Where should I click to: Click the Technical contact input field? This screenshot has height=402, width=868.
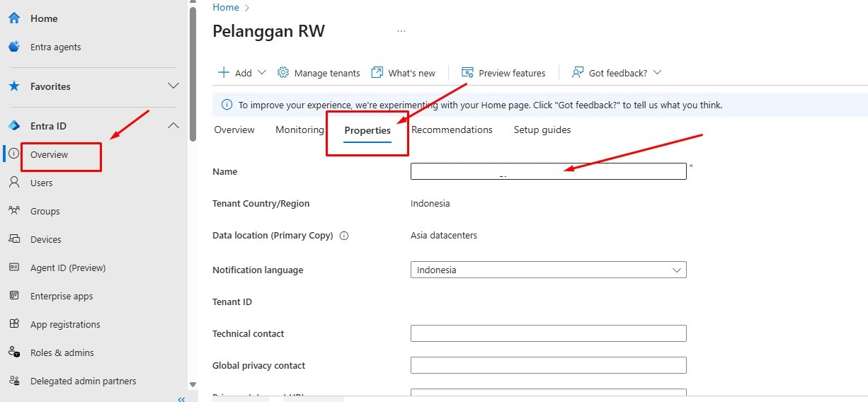tap(548, 333)
